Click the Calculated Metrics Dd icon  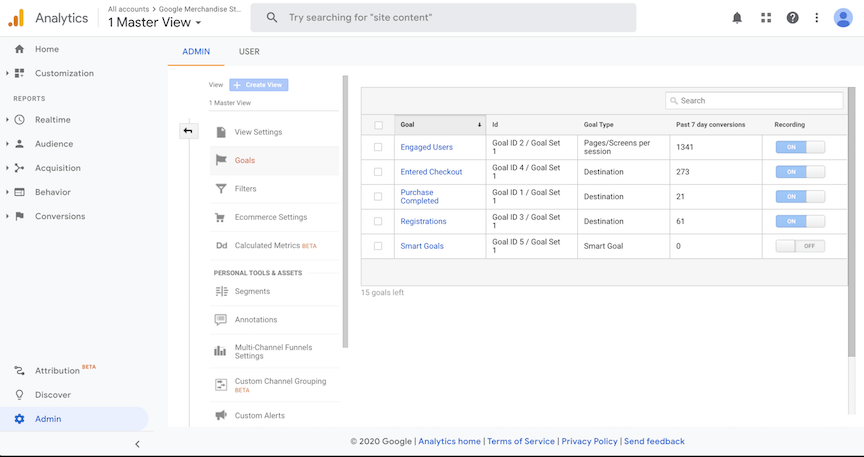[222, 246]
